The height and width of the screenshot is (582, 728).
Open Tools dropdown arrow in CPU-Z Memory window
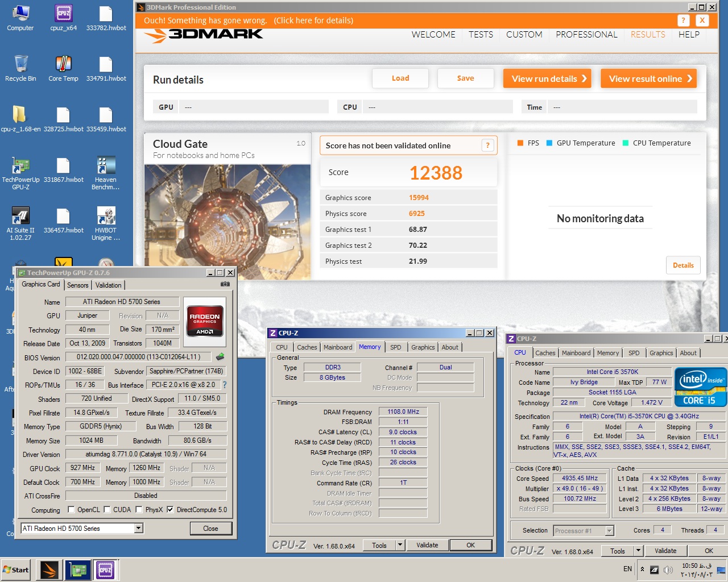[400, 545]
